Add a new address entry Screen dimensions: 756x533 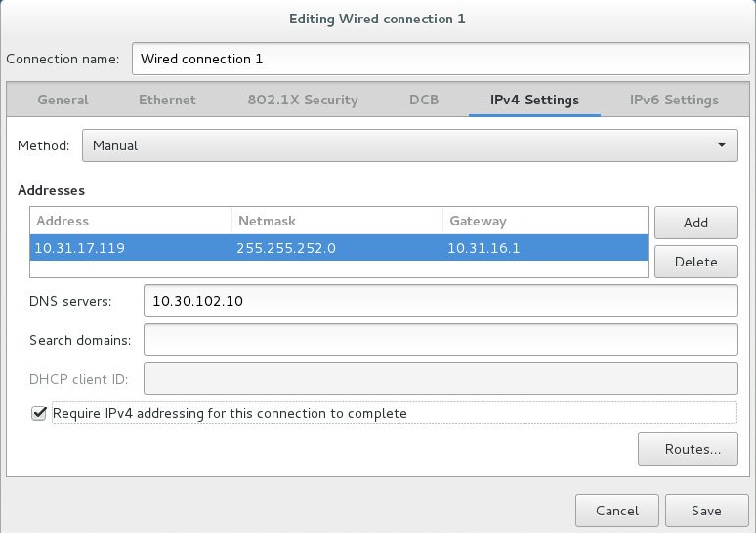tap(695, 223)
